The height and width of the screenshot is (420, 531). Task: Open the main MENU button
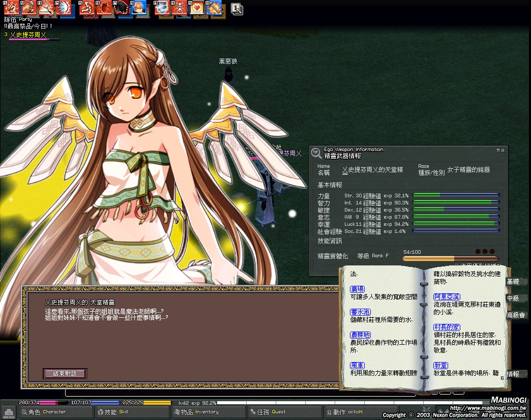(x=9, y=413)
